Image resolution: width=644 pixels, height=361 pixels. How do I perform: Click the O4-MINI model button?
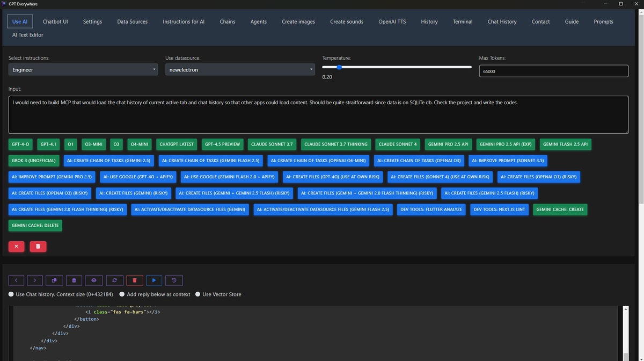(x=140, y=144)
